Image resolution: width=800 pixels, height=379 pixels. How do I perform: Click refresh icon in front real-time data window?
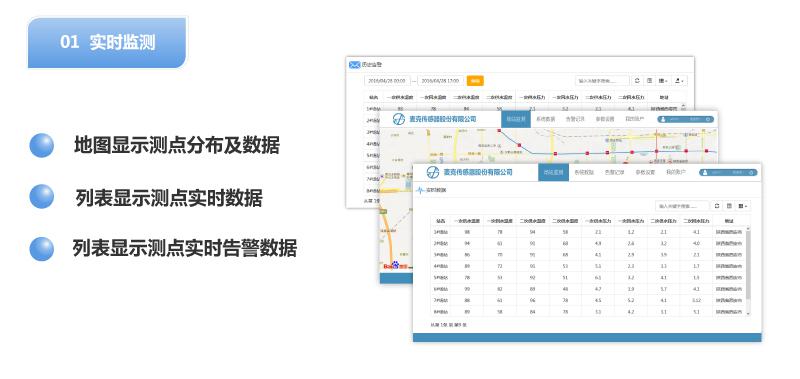[x=717, y=206]
